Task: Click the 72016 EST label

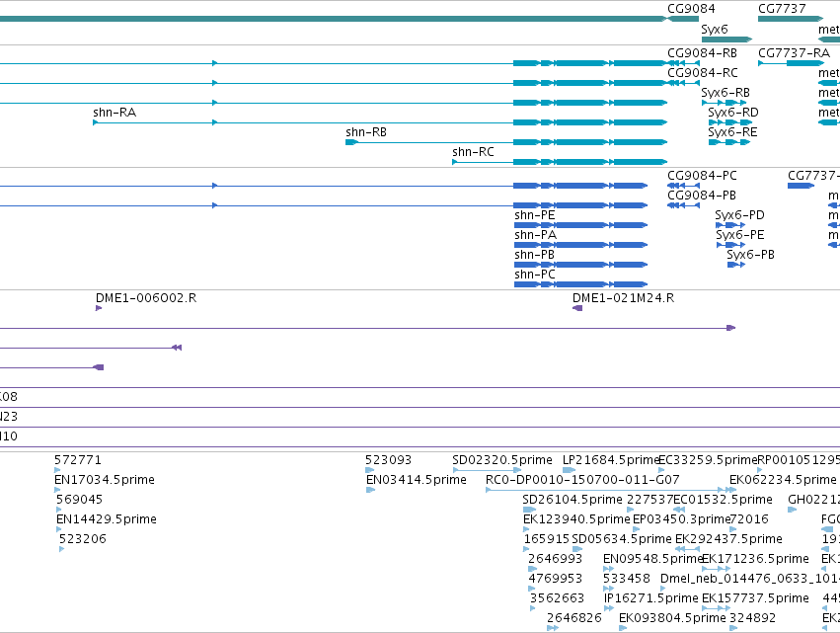Action: (x=749, y=519)
